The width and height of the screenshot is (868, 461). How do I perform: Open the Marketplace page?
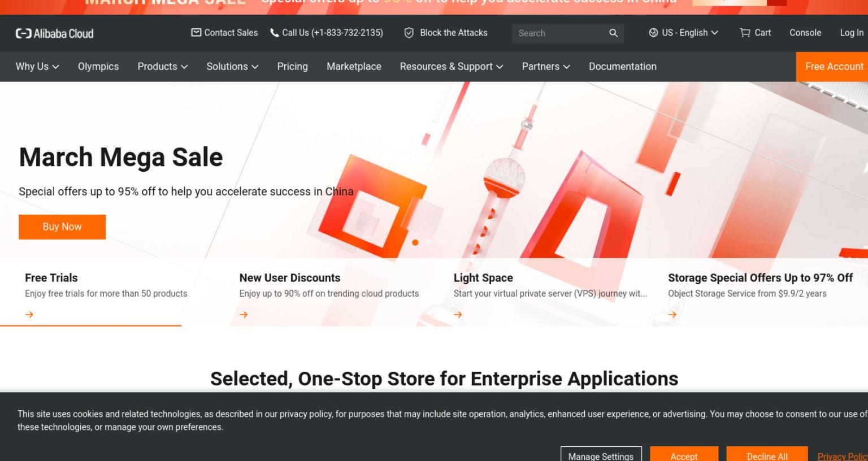pyautogui.click(x=354, y=67)
